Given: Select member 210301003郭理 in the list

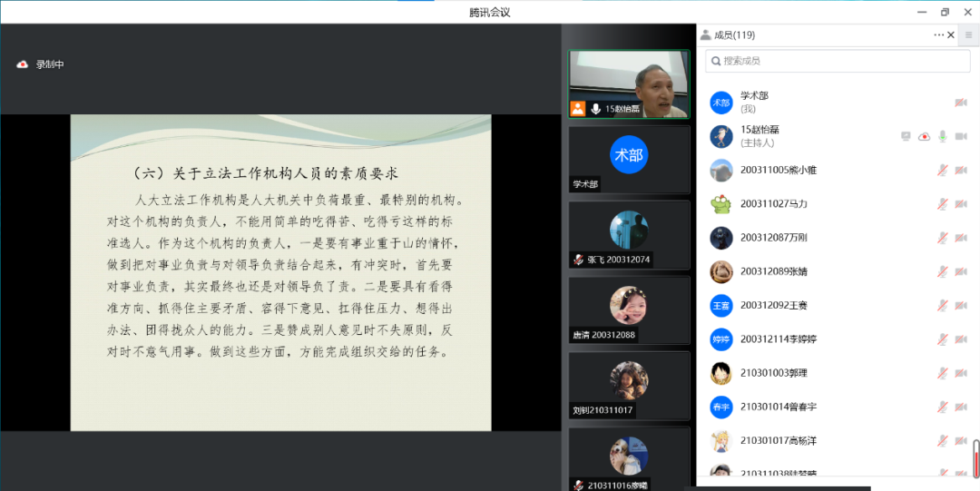Looking at the screenshot, I should pyautogui.click(x=773, y=373).
